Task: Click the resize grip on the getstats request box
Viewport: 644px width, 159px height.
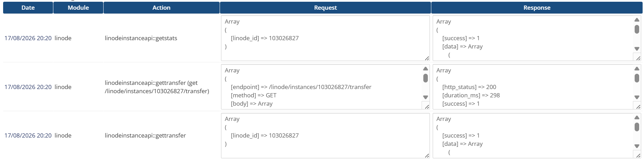Action: point(427,58)
